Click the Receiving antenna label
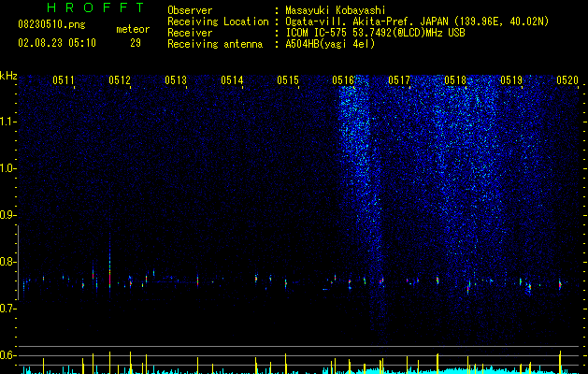Viewport: 588px width, 374px height. (x=215, y=44)
